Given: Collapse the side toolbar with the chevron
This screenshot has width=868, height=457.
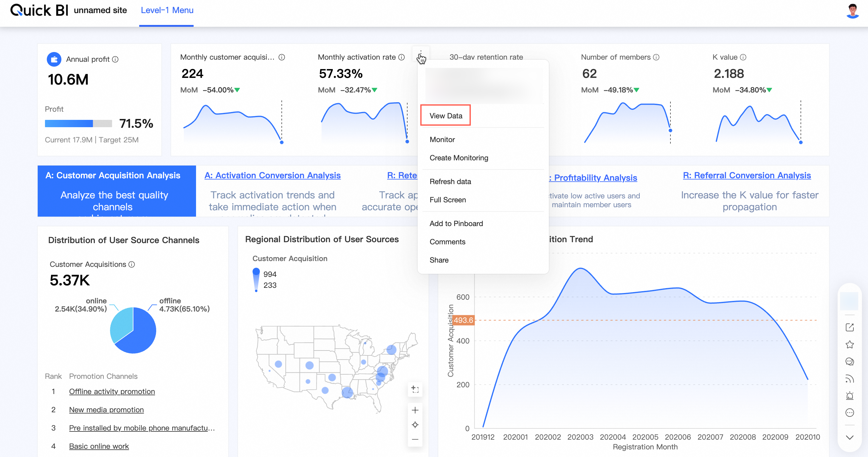Looking at the screenshot, I should pos(849,438).
